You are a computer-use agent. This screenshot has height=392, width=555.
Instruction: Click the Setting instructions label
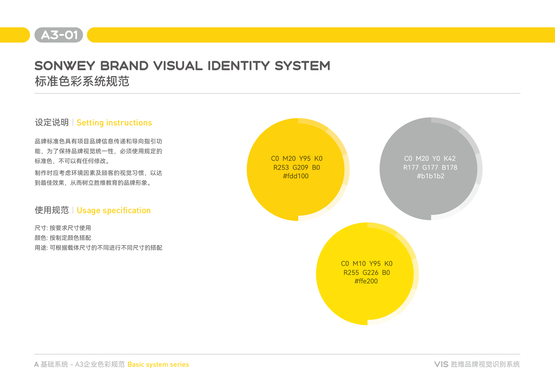[x=114, y=123]
